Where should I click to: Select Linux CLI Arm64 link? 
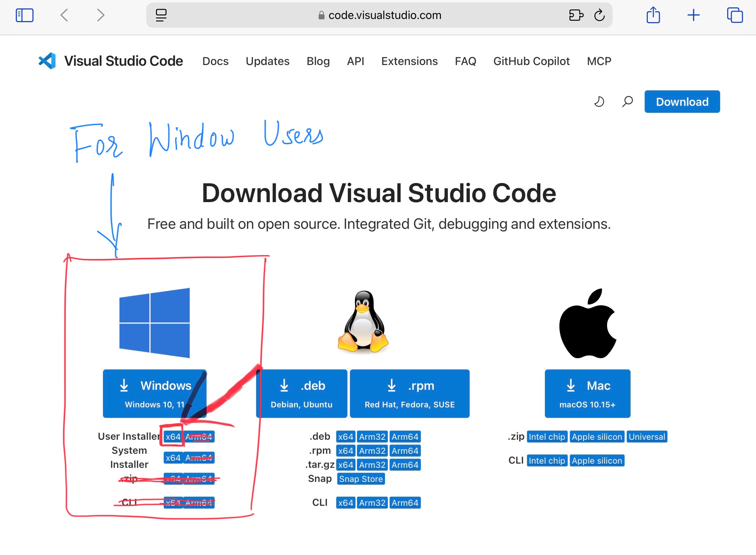click(405, 503)
